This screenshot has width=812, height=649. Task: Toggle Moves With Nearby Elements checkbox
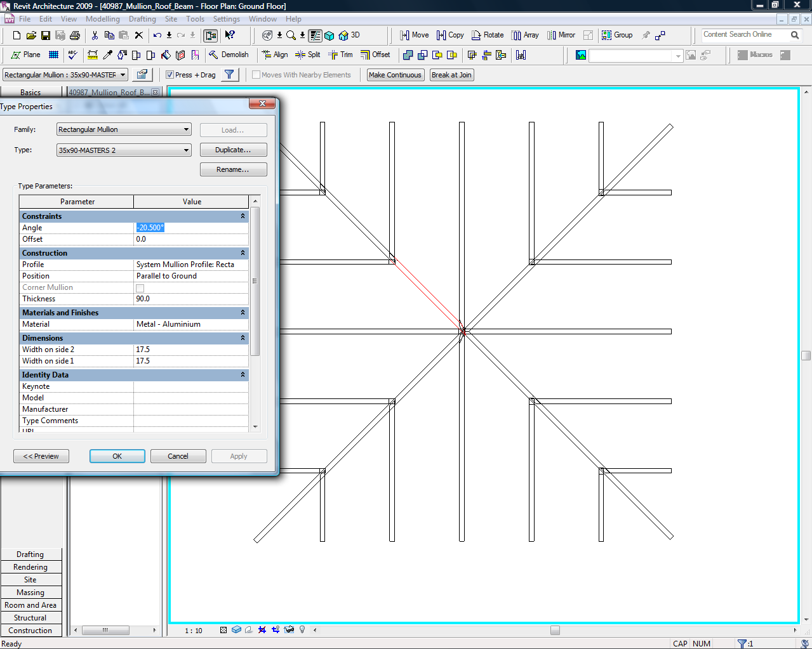click(256, 75)
